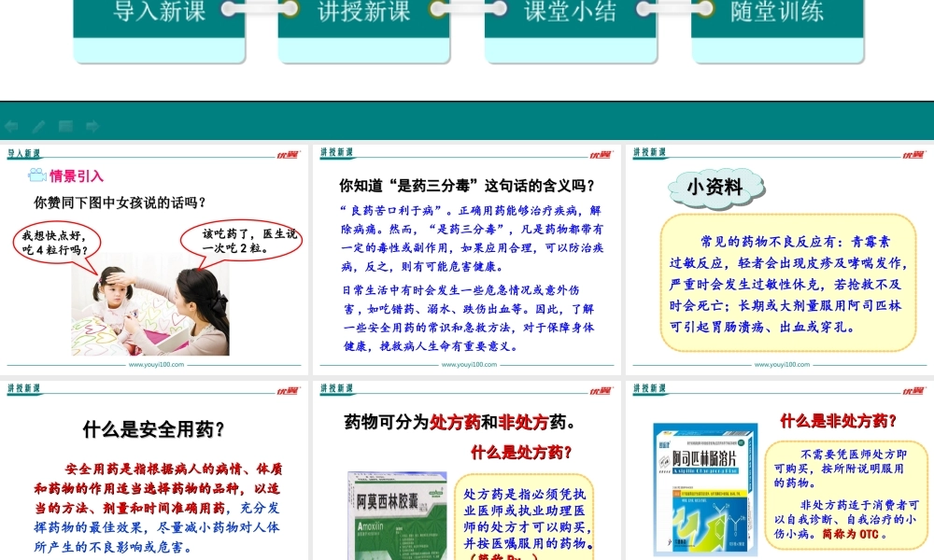Click the 小资料 cloud shape
Image resolution: width=934 pixels, height=560 pixels.
(x=715, y=188)
